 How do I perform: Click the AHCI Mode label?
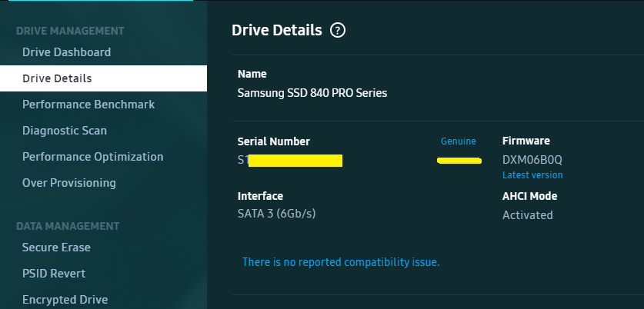coord(529,196)
